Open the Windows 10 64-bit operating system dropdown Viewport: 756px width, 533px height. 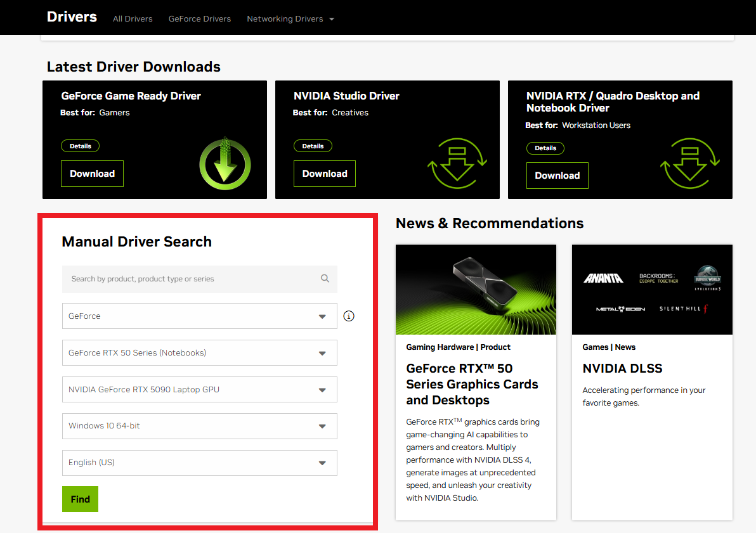pos(200,426)
